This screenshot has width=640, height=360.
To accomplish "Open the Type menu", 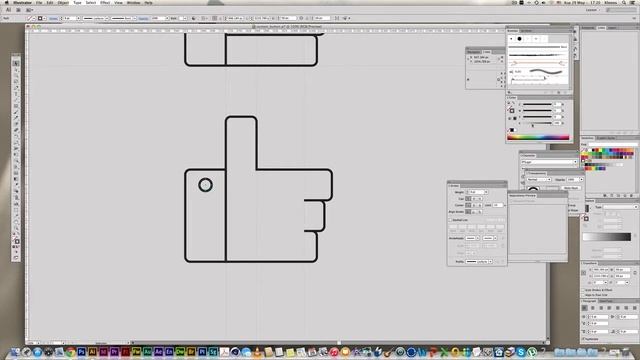I will coord(77,2).
